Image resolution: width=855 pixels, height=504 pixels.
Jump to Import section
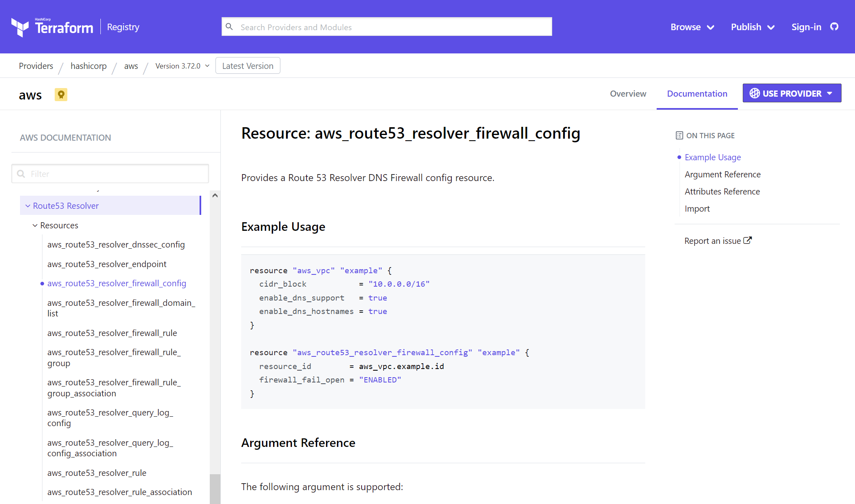click(697, 209)
